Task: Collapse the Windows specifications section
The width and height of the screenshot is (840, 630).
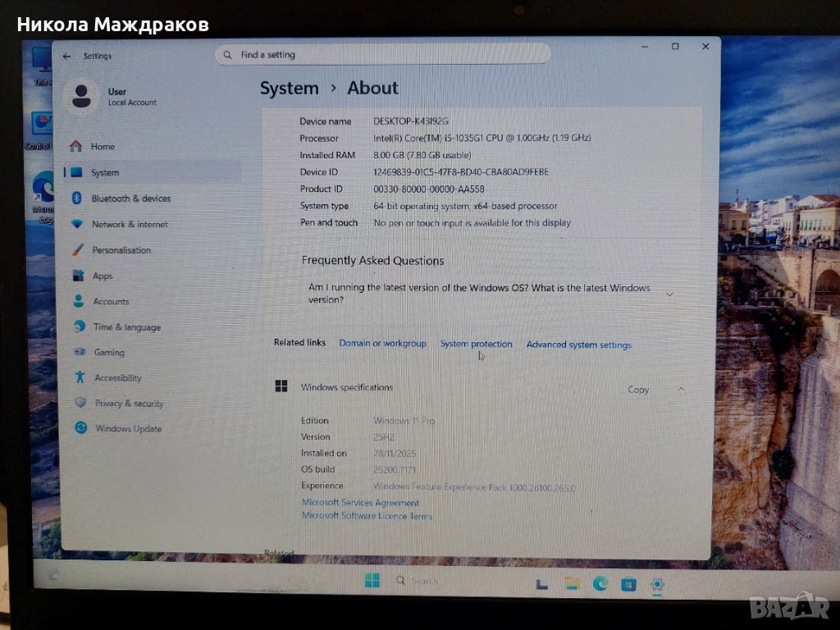Action: click(x=681, y=389)
